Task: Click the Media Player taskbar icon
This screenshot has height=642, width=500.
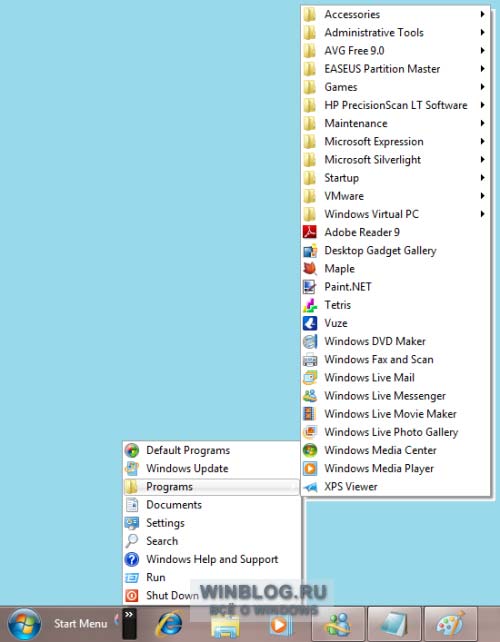Action: (x=281, y=625)
